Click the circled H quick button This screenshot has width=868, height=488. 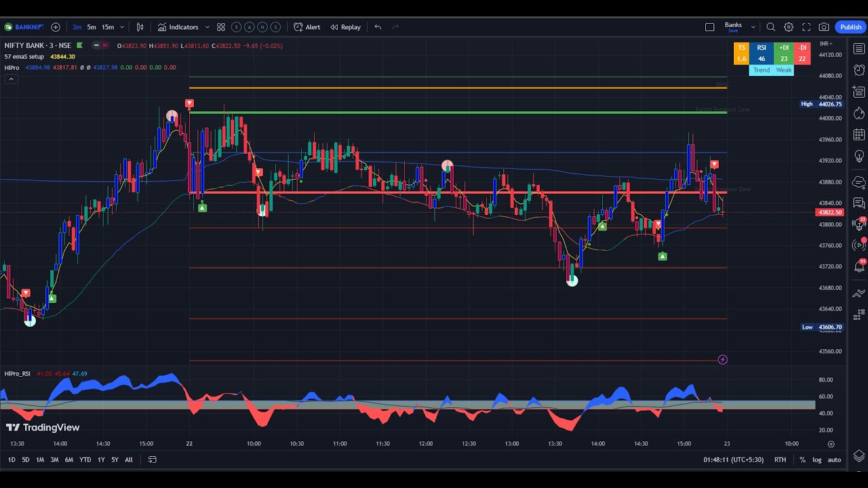pyautogui.click(x=262, y=27)
